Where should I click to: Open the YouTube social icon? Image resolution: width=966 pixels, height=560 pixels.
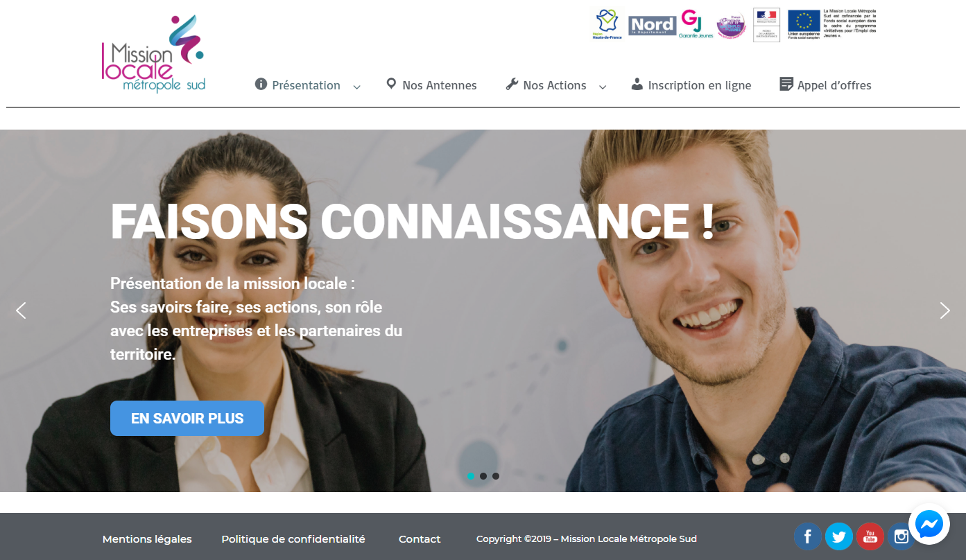pos(870,536)
